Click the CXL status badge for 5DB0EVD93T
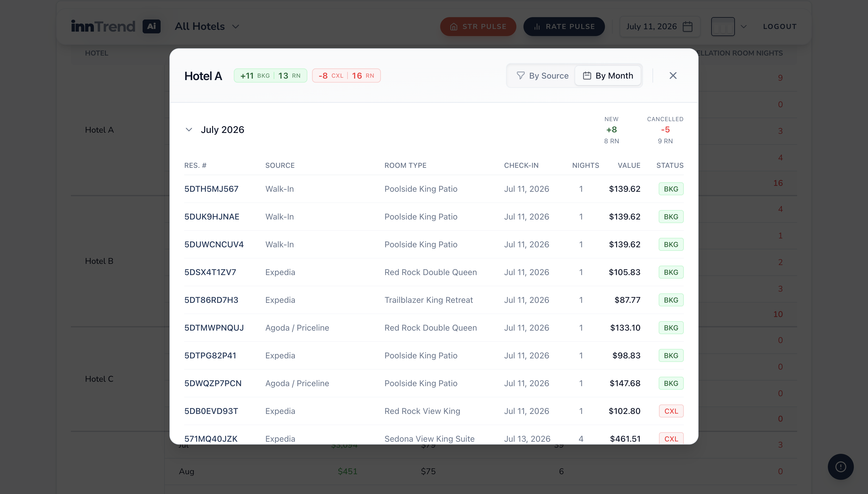 pyautogui.click(x=671, y=411)
